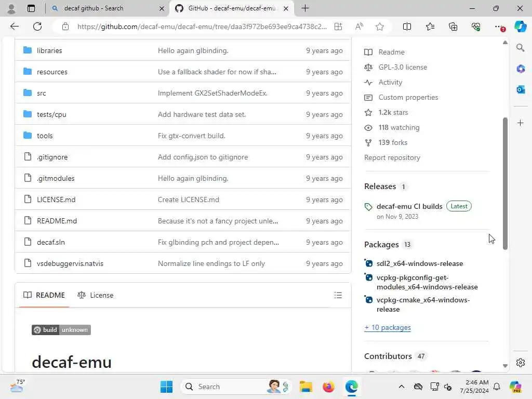Image resolution: width=532 pixels, height=399 pixels.
Task: Open Tab actions menu button
Action: pyautogui.click(x=31, y=8)
